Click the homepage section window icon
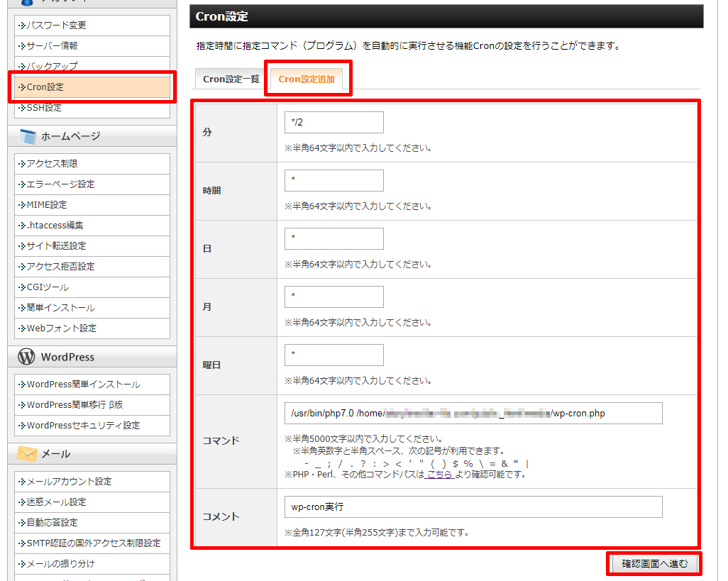This screenshot has height=581, width=728. pyautogui.click(x=27, y=136)
